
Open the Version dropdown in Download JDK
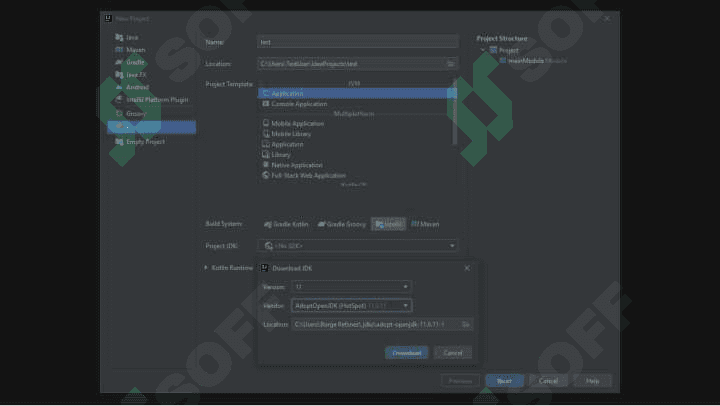[x=351, y=287]
